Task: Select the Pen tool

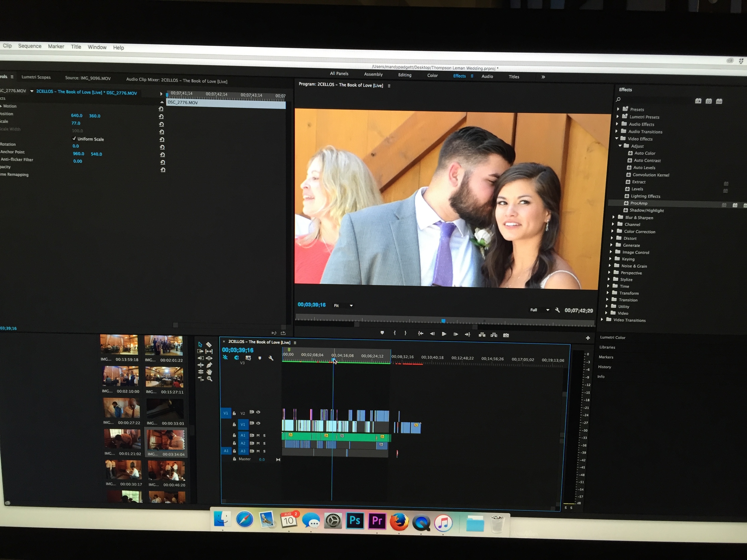Action: pyautogui.click(x=209, y=365)
